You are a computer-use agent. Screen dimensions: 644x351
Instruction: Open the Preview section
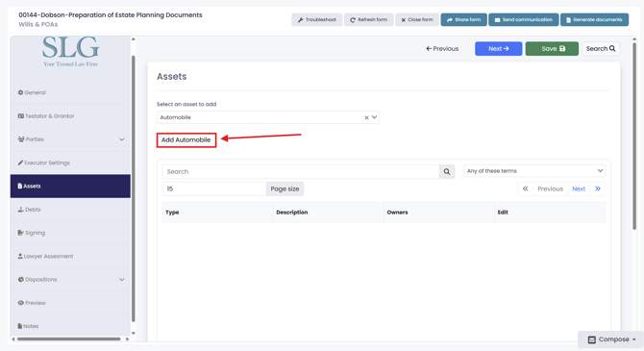coord(70,303)
